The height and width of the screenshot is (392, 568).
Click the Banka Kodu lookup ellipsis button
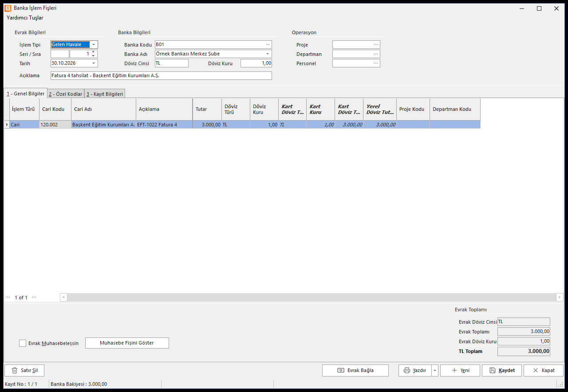(268, 45)
